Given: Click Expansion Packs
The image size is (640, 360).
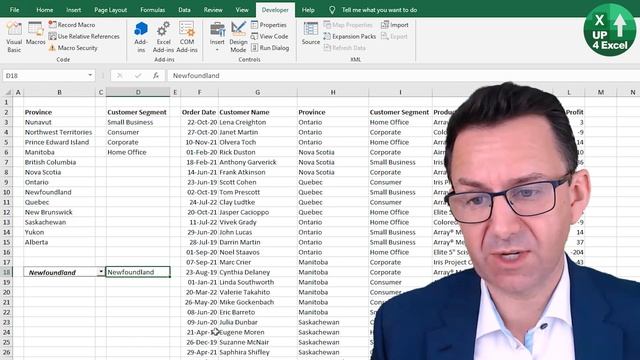Looking at the screenshot, I should coord(350,36).
